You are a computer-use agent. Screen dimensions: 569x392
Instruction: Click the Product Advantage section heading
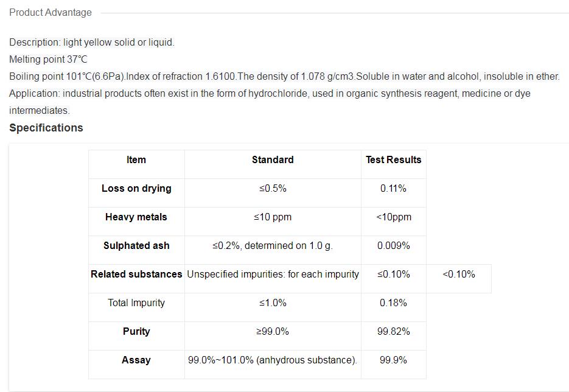[x=51, y=12]
